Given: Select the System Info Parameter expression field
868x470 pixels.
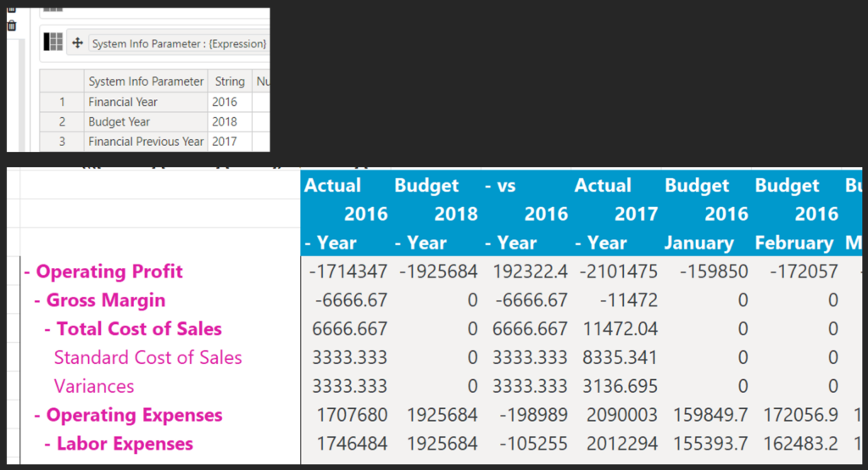Looking at the screenshot, I should [178, 43].
